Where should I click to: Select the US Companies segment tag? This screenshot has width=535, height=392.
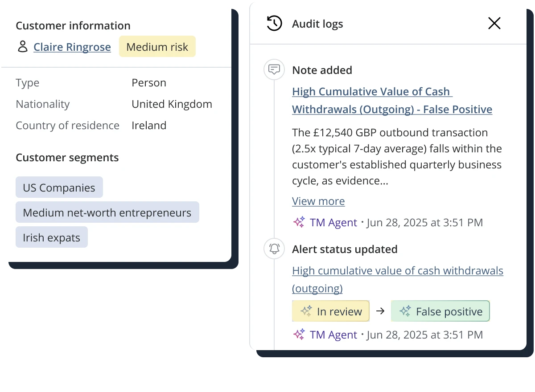tap(59, 188)
